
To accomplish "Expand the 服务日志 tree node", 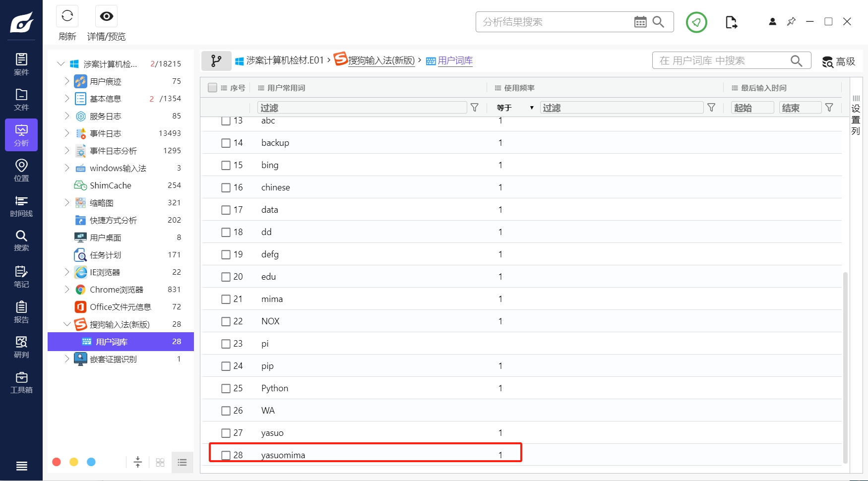I will coord(67,116).
